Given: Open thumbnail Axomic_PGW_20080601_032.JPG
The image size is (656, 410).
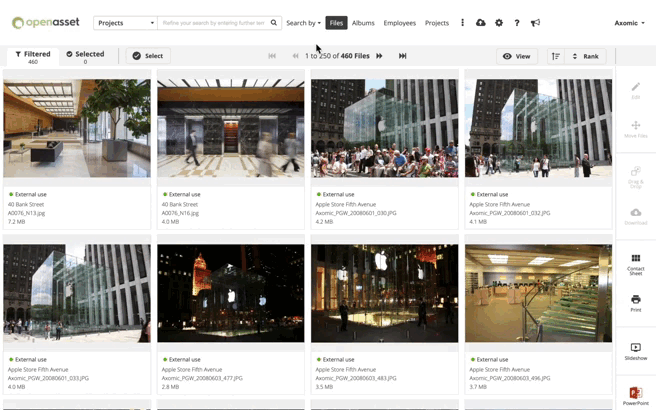Looking at the screenshot, I should coord(538,128).
